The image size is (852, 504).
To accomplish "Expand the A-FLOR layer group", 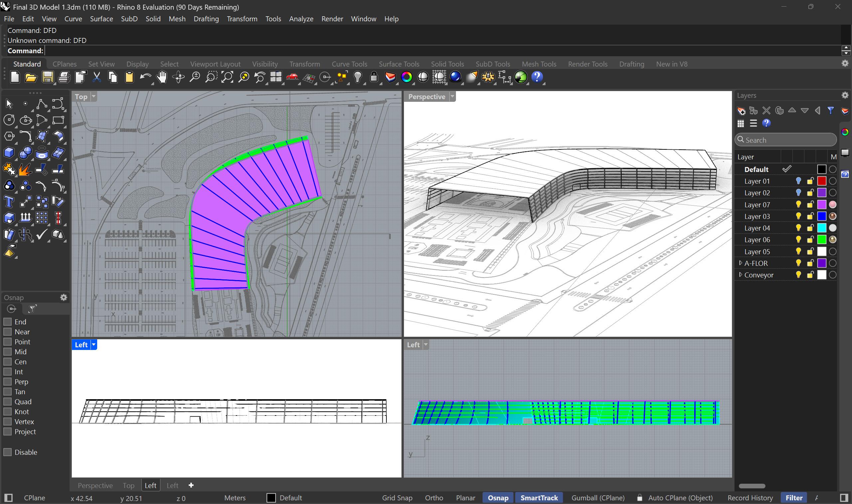I will [x=740, y=263].
